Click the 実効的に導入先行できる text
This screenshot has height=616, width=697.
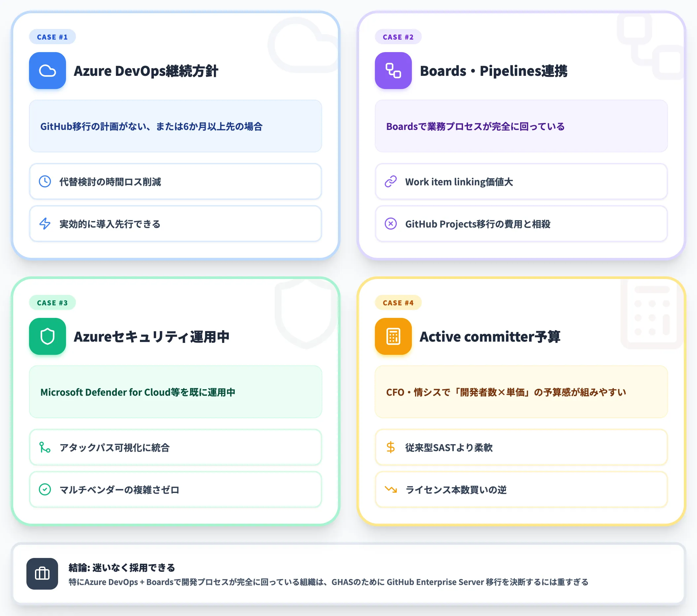110,224
